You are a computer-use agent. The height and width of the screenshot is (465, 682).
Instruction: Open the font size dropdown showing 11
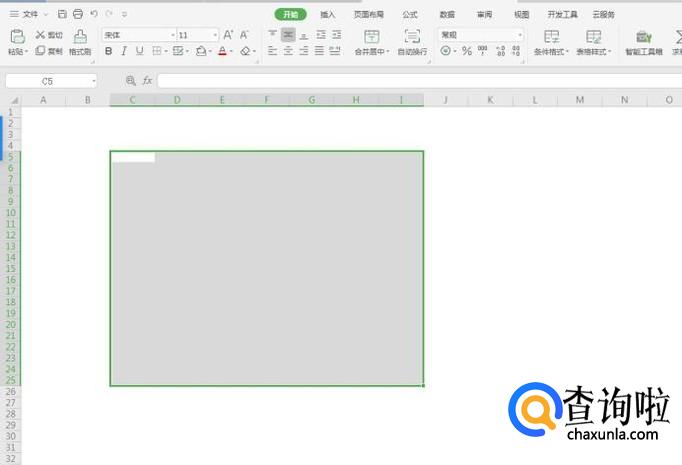click(x=197, y=35)
